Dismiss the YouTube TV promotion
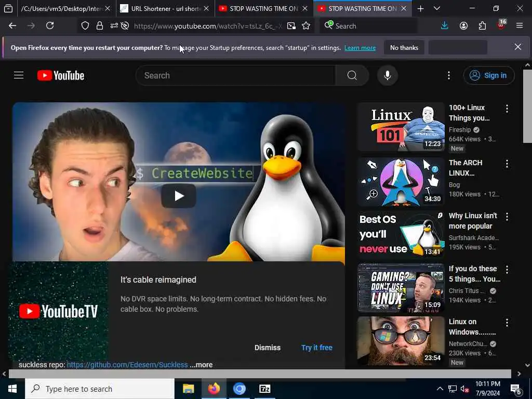532x399 pixels. click(x=268, y=348)
